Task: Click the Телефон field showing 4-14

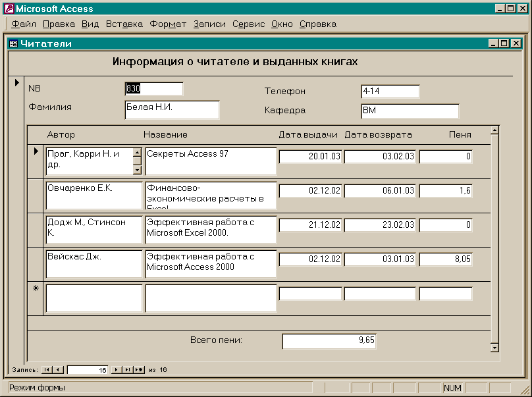Action: click(390, 92)
